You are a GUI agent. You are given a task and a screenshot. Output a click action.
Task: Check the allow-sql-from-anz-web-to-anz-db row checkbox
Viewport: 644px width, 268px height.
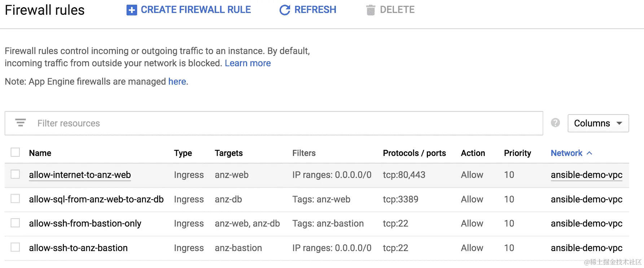pos(15,198)
